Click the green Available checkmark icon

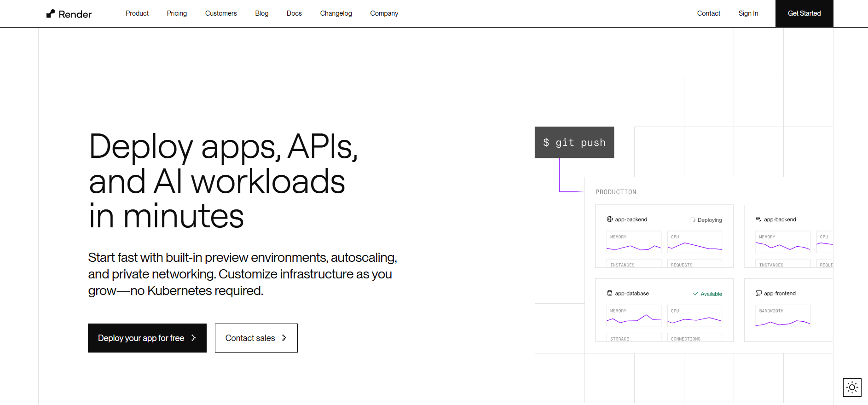coord(696,294)
